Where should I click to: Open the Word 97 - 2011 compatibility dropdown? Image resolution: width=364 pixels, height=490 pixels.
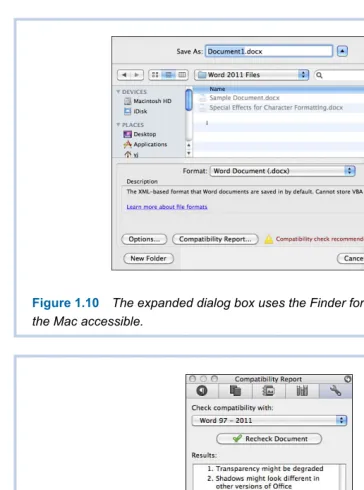[x=269, y=420]
